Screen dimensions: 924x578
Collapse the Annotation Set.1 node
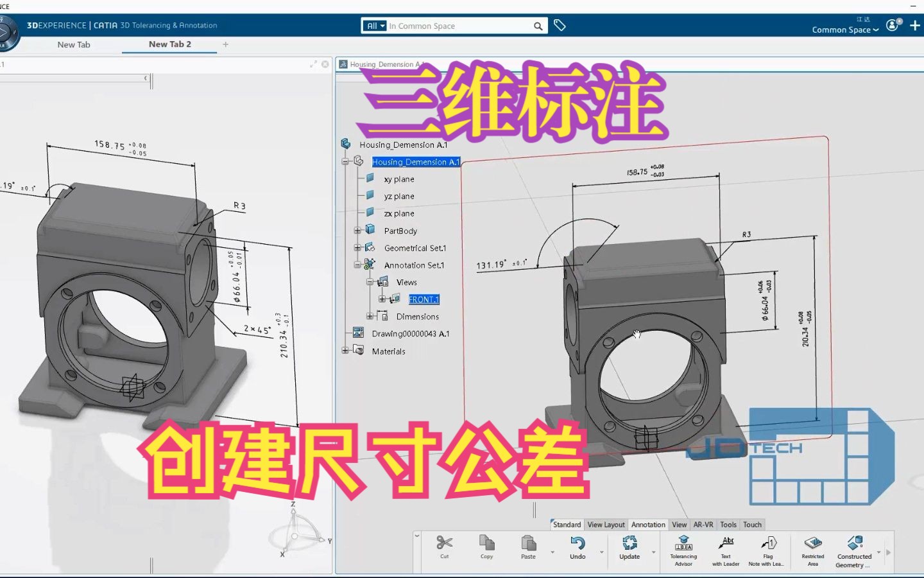coord(359,265)
